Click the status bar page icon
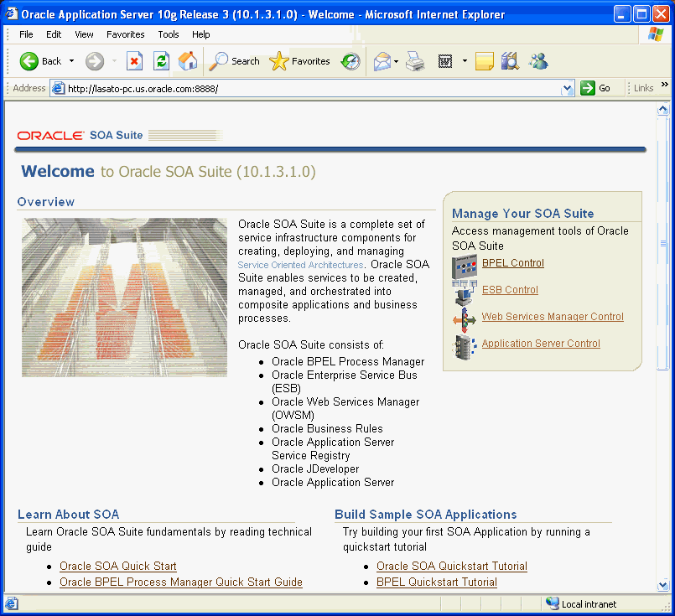 point(12,603)
